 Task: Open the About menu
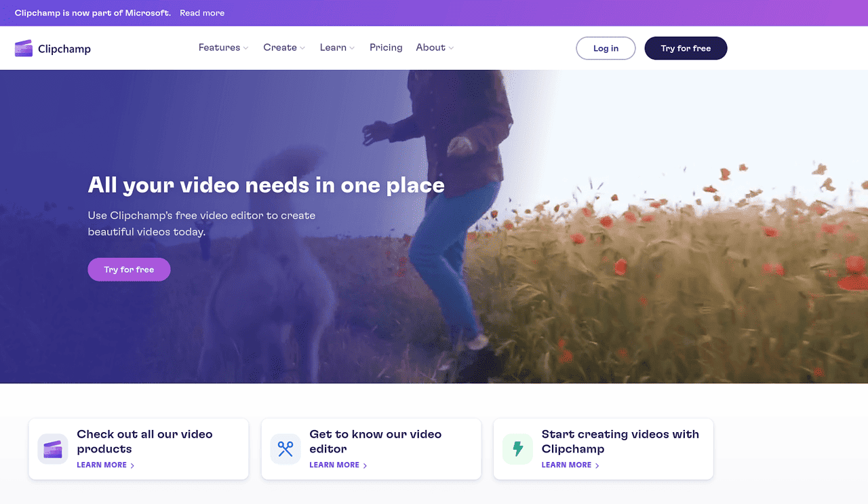(435, 47)
